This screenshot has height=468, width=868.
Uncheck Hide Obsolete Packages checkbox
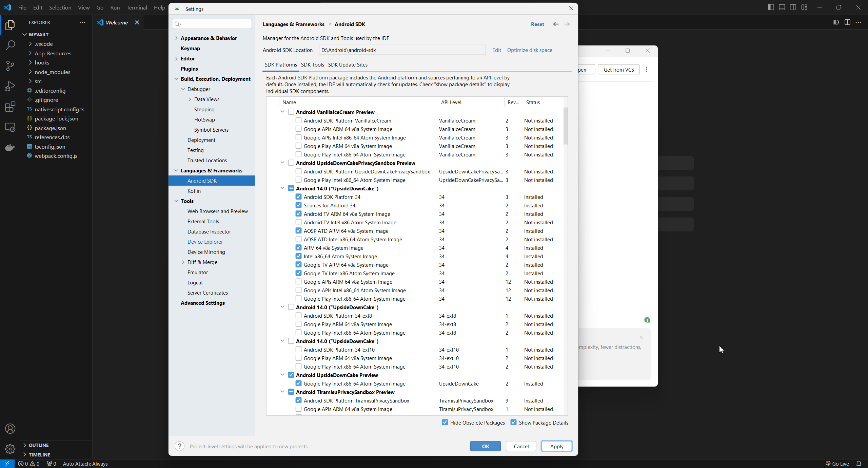pos(445,423)
